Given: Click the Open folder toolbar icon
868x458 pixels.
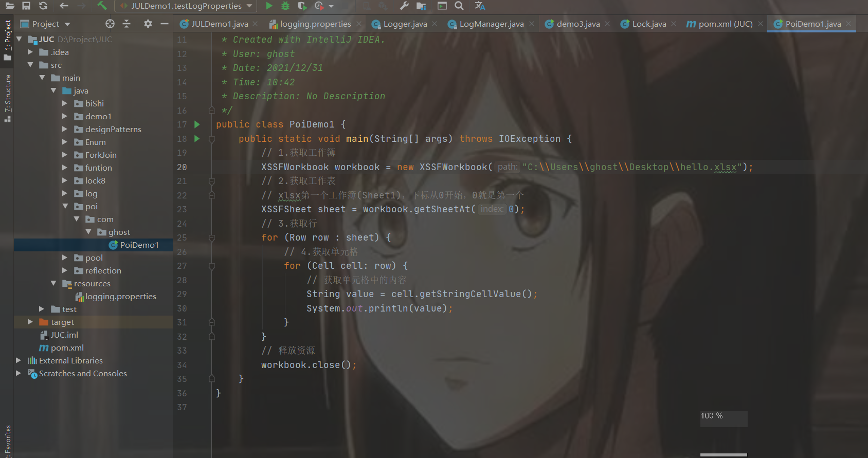Looking at the screenshot, I should click(10, 6).
